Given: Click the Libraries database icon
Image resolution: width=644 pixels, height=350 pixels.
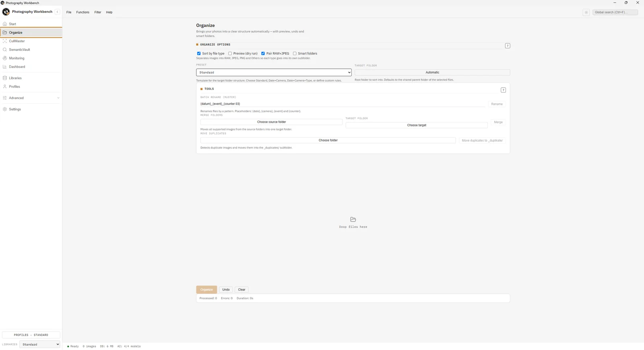Looking at the screenshot, I should pos(5,78).
